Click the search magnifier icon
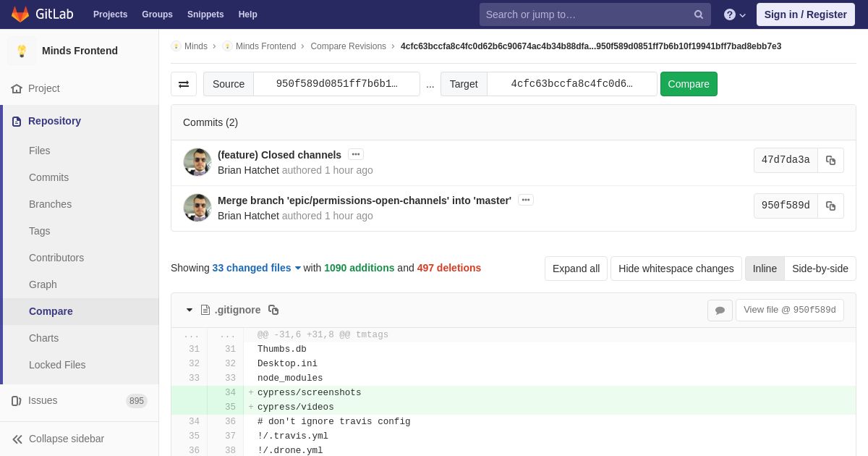 point(699,14)
